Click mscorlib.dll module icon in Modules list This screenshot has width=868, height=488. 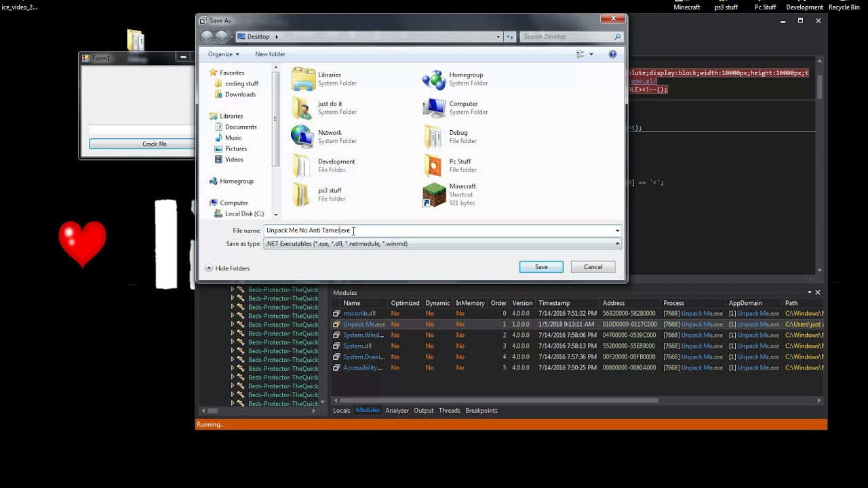tap(336, 314)
